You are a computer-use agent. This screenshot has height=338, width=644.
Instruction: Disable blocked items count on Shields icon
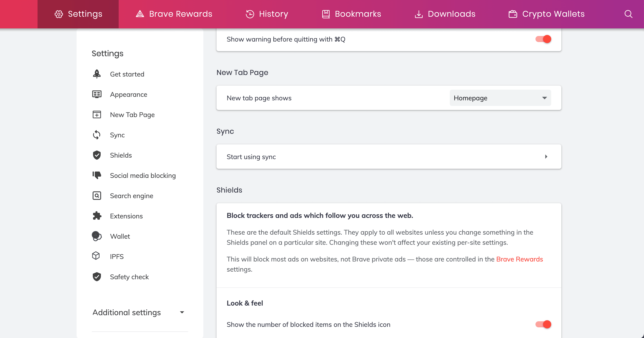(543, 324)
